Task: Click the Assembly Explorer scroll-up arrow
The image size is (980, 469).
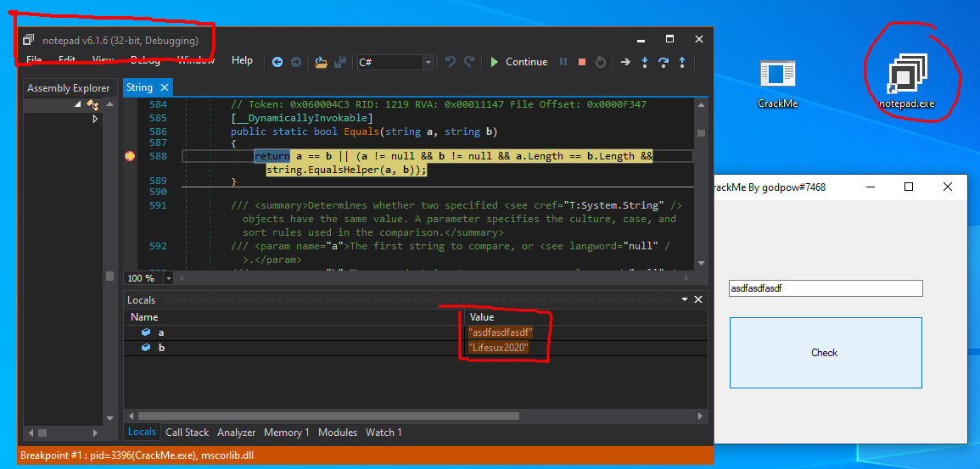Action: [110, 104]
